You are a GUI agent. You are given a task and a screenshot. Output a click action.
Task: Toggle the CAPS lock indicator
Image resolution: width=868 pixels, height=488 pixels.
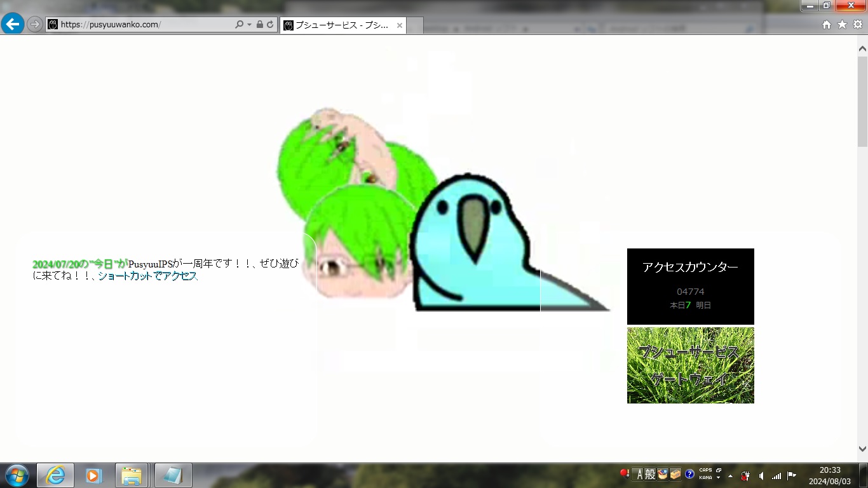[x=705, y=471]
